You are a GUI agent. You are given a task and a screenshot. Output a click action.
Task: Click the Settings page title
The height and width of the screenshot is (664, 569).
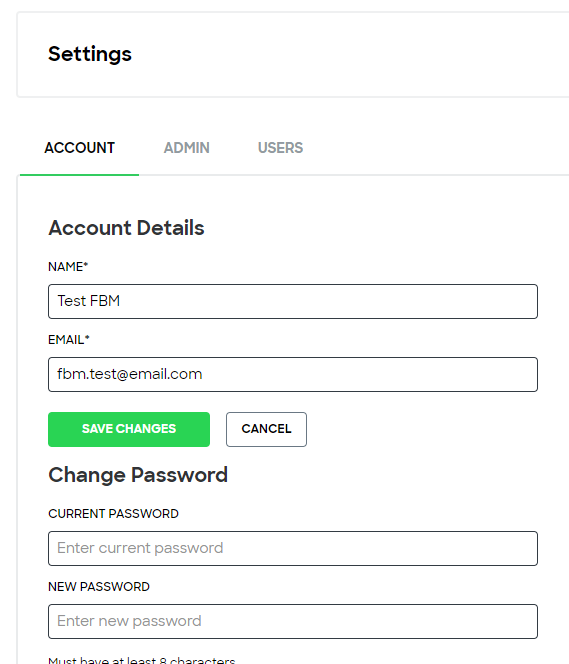click(x=90, y=54)
